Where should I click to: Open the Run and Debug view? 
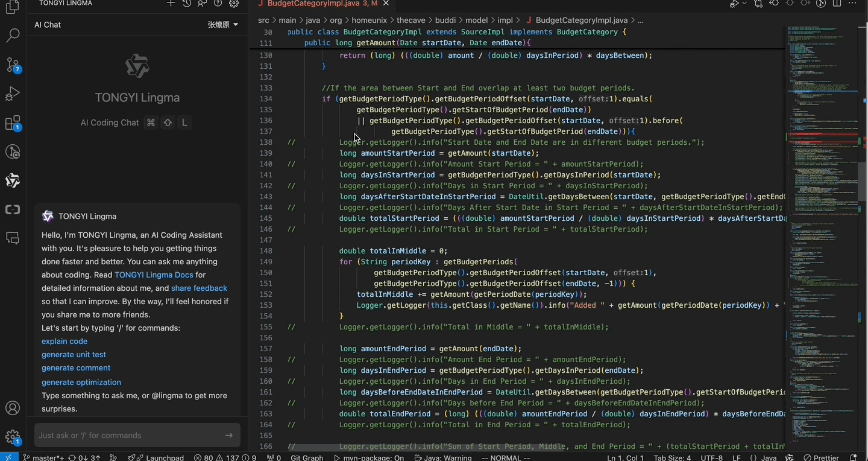[x=13, y=94]
